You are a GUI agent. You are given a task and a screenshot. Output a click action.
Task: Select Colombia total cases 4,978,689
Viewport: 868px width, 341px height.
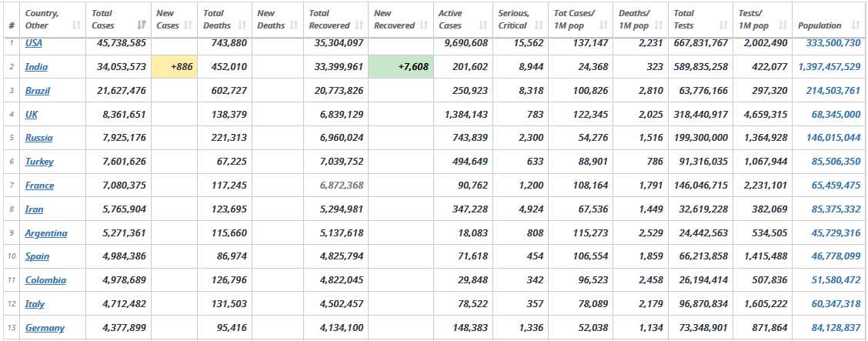point(125,280)
